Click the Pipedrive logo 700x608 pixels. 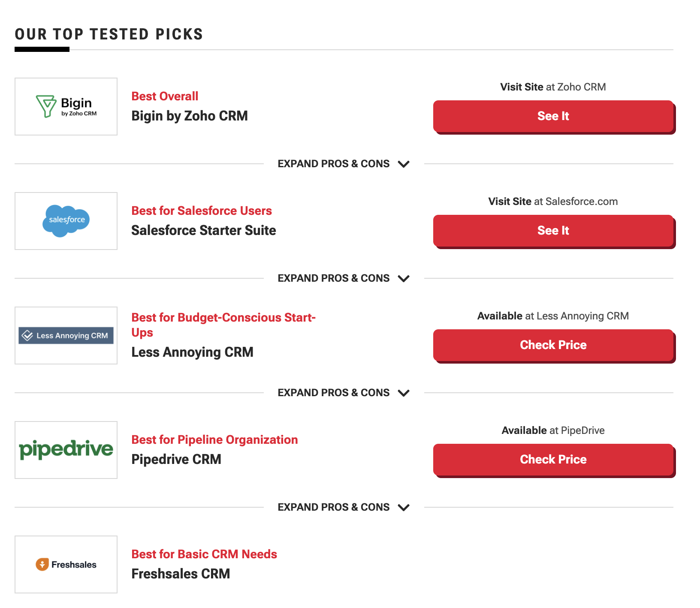pos(66,450)
